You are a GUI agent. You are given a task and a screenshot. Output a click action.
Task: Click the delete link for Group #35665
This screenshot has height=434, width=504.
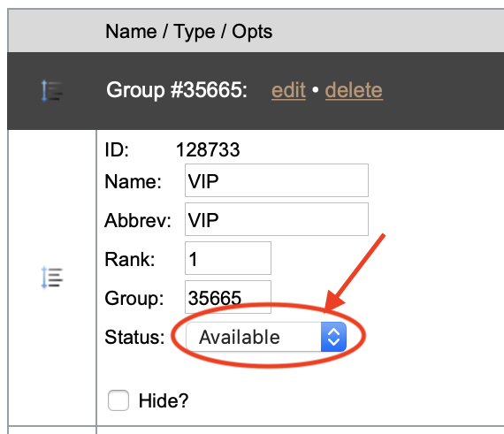coord(354,90)
